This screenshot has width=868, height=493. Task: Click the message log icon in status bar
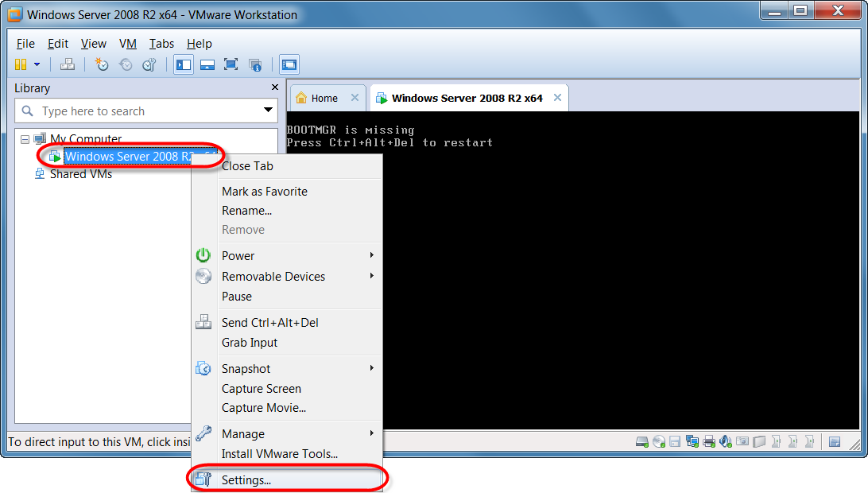point(835,441)
